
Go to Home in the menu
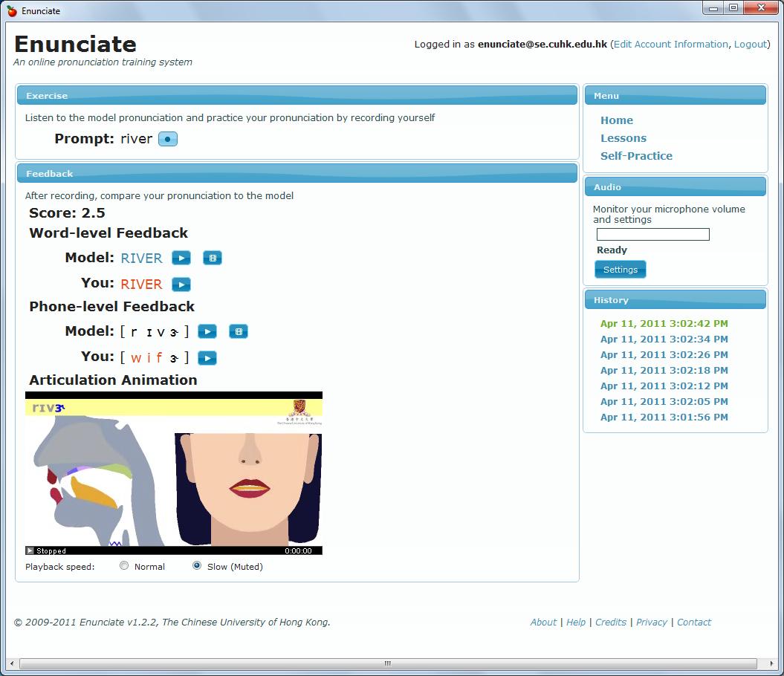click(617, 120)
